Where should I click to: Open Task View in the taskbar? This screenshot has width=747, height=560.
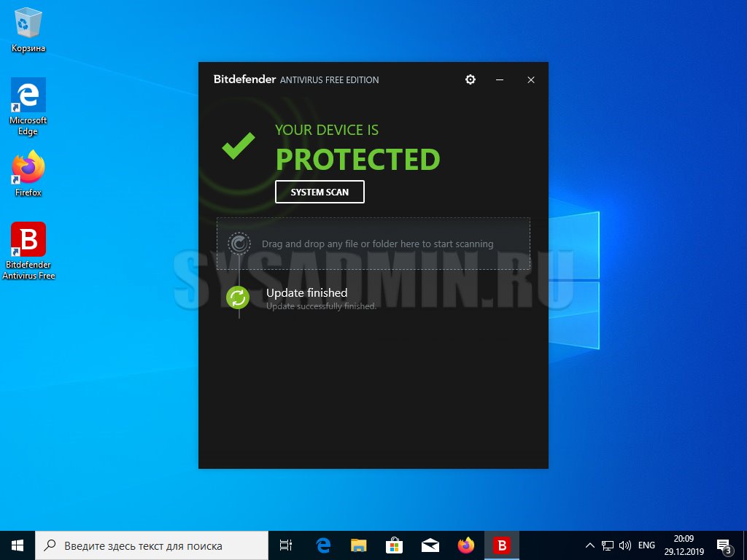click(x=286, y=545)
